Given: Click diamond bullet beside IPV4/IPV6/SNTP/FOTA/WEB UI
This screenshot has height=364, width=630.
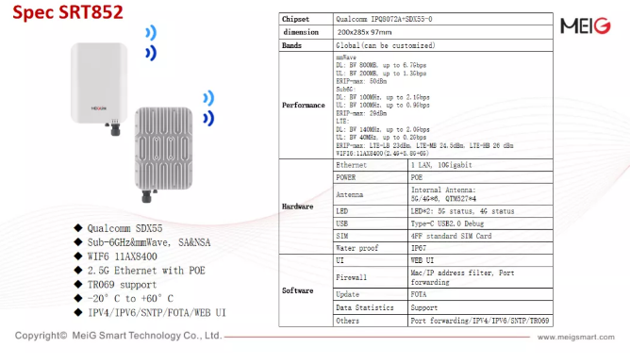Looking at the screenshot, I should 78,312.
